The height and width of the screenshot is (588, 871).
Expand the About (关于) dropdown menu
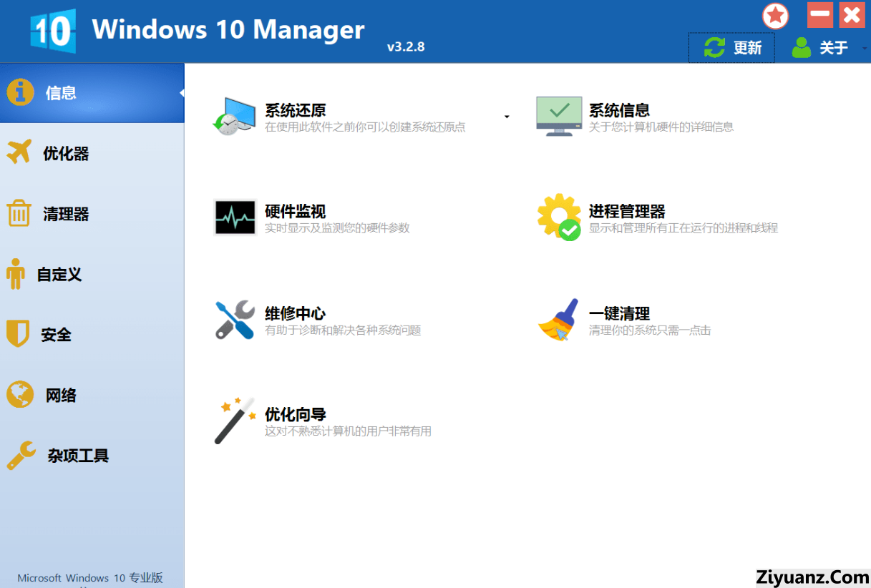[x=865, y=48]
